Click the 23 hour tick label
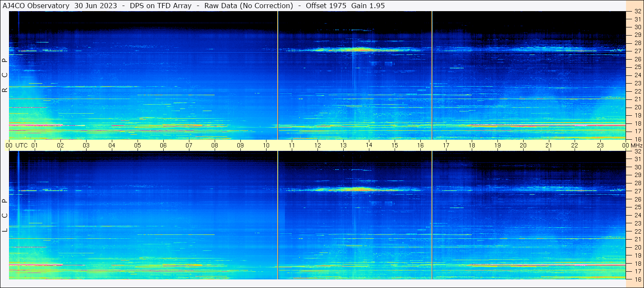This screenshot has height=288, width=644. (600, 145)
